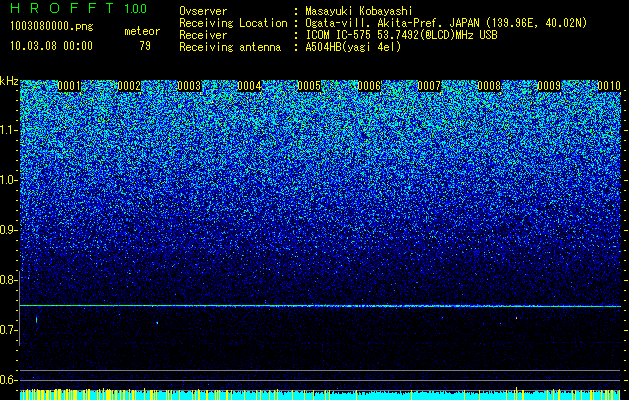The width and height of the screenshot is (629, 400).
Task: Click the 0009 minute marker
Action: click(x=549, y=86)
